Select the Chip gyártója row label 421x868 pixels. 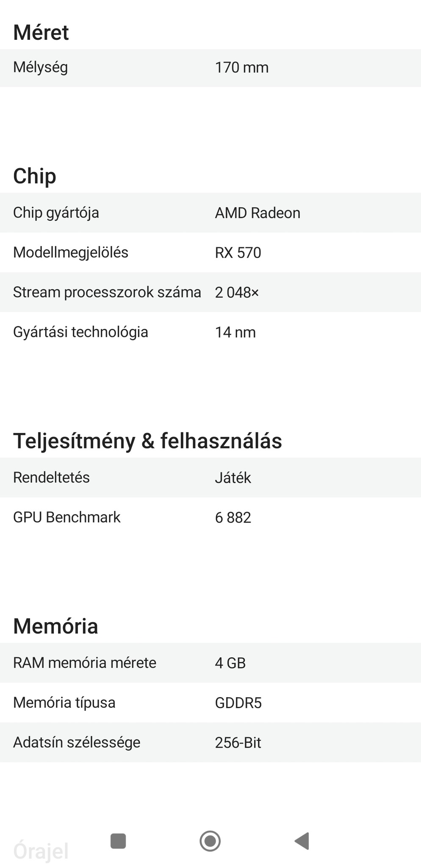click(x=56, y=213)
